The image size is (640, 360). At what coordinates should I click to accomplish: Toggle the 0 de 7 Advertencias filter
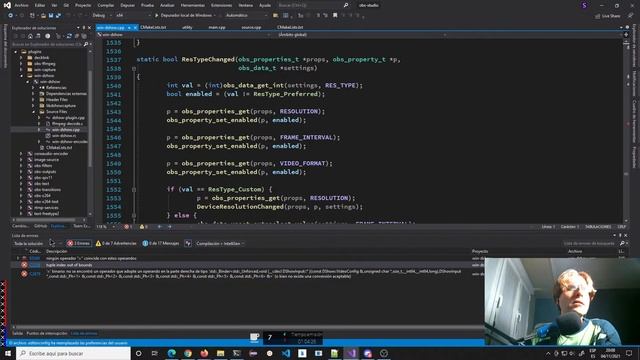(116, 243)
